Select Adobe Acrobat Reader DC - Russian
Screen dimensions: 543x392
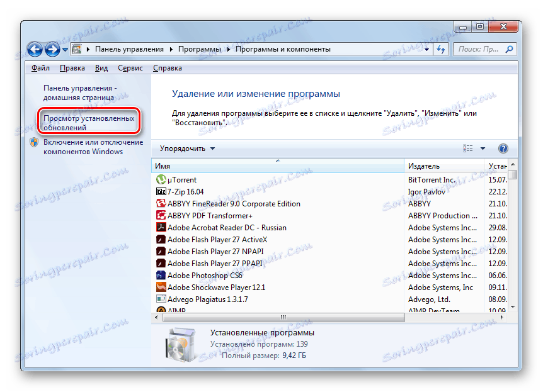point(227,228)
